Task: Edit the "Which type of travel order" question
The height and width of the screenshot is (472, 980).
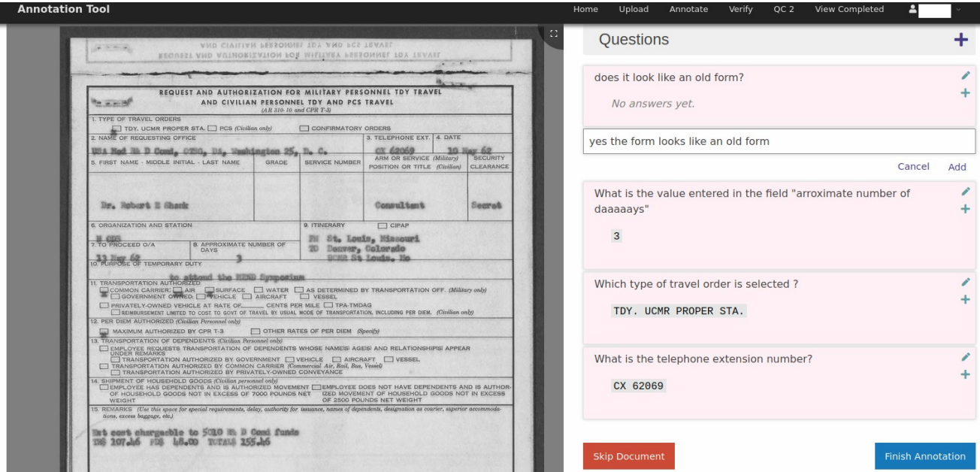Action: click(x=966, y=282)
